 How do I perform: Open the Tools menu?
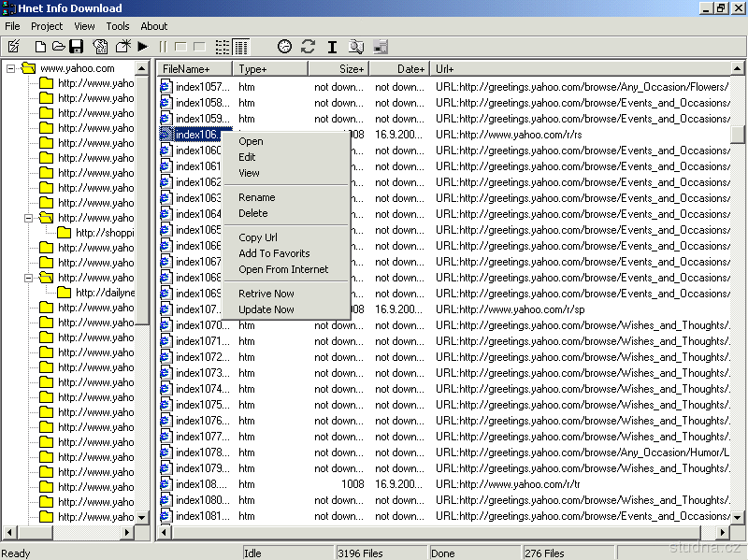(x=117, y=26)
